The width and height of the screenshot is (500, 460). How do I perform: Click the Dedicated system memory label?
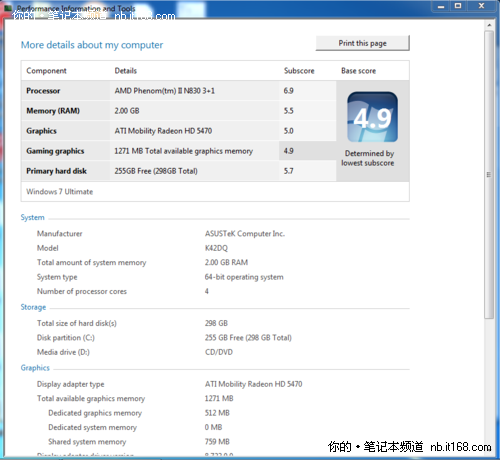click(x=92, y=427)
